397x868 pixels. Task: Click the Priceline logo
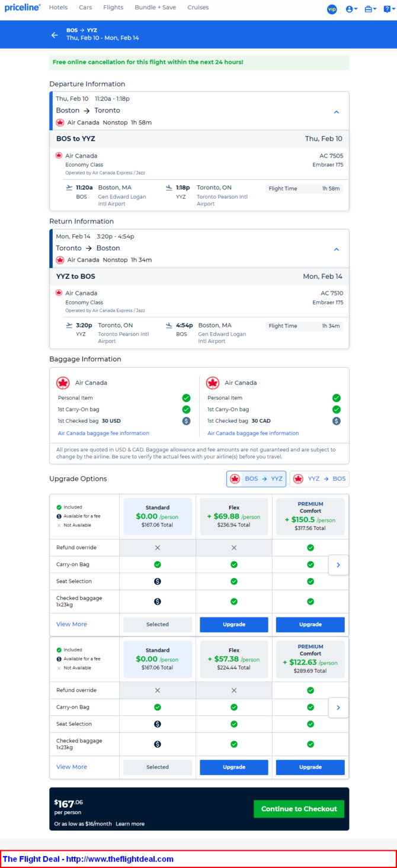[x=22, y=8]
